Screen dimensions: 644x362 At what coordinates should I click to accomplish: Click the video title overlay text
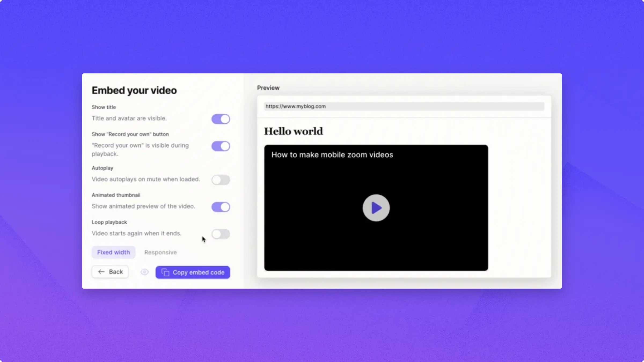click(332, 155)
